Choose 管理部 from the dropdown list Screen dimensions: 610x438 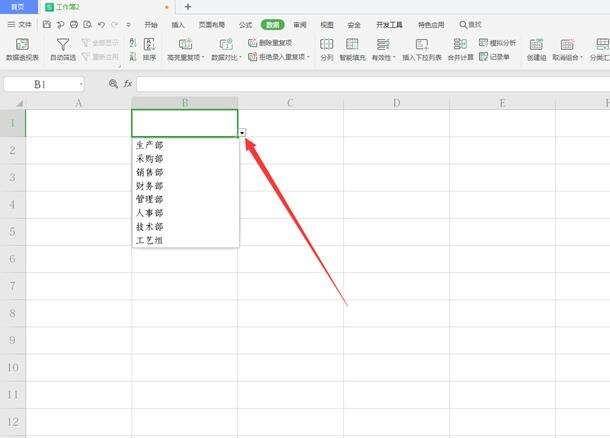point(186,200)
